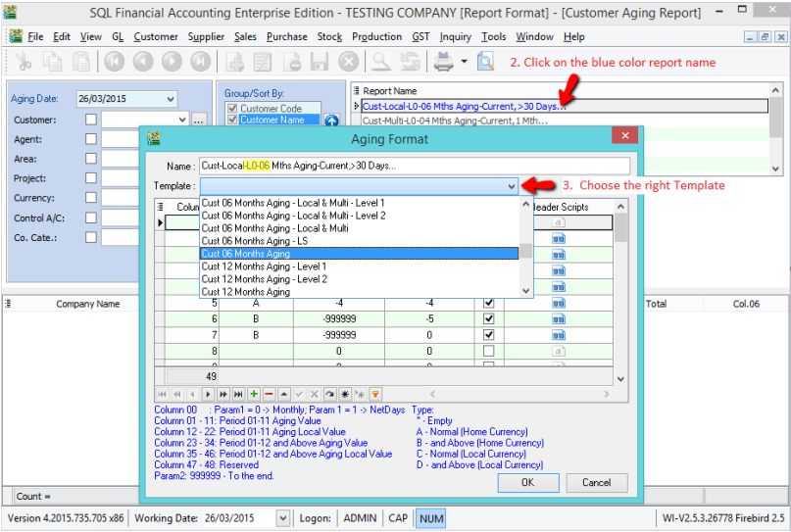Click the Name input field
The image size is (791, 532).
coord(412,166)
